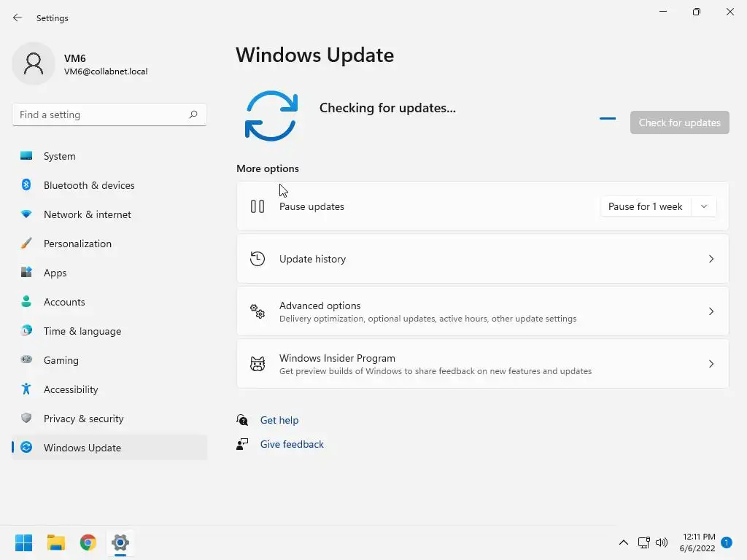Click the Update history clock icon
Image resolution: width=747 pixels, height=560 pixels.
tap(258, 259)
